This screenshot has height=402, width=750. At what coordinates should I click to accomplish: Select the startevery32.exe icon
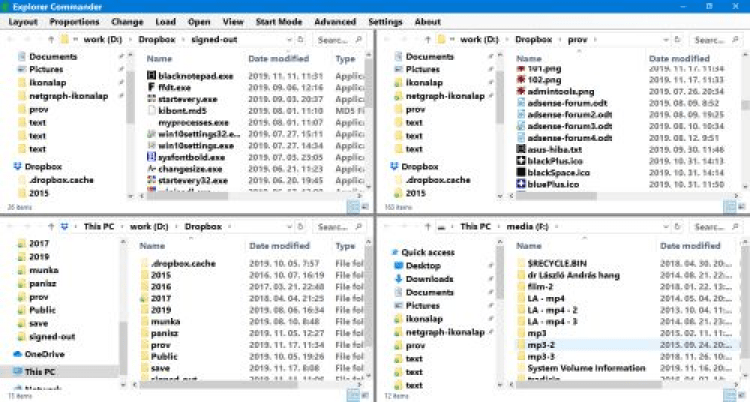coord(151,180)
